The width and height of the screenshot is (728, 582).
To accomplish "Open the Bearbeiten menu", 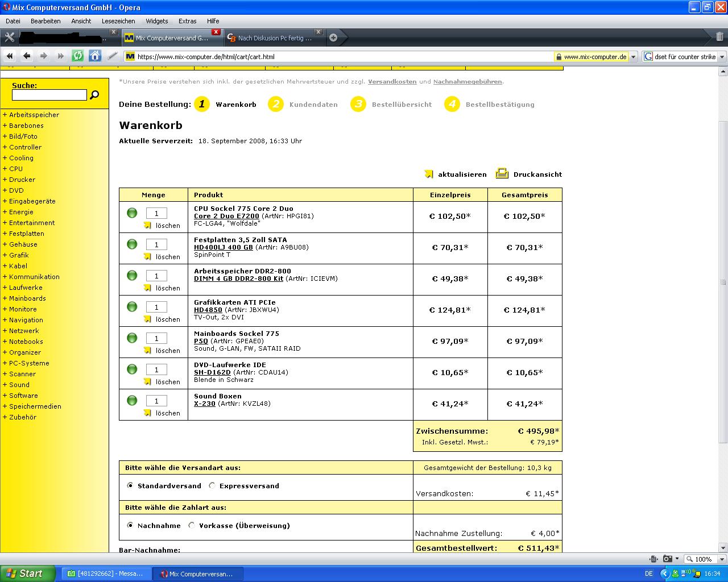I will click(x=45, y=21).
